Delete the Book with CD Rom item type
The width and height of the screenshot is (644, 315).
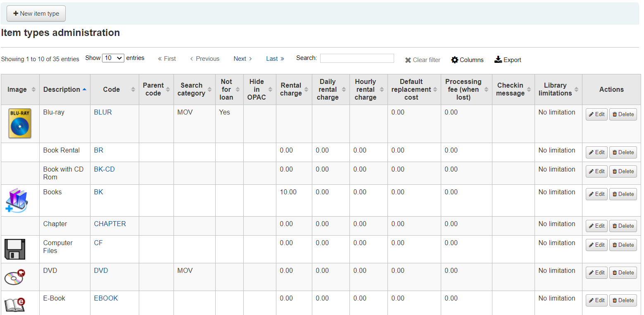[623, 172]
